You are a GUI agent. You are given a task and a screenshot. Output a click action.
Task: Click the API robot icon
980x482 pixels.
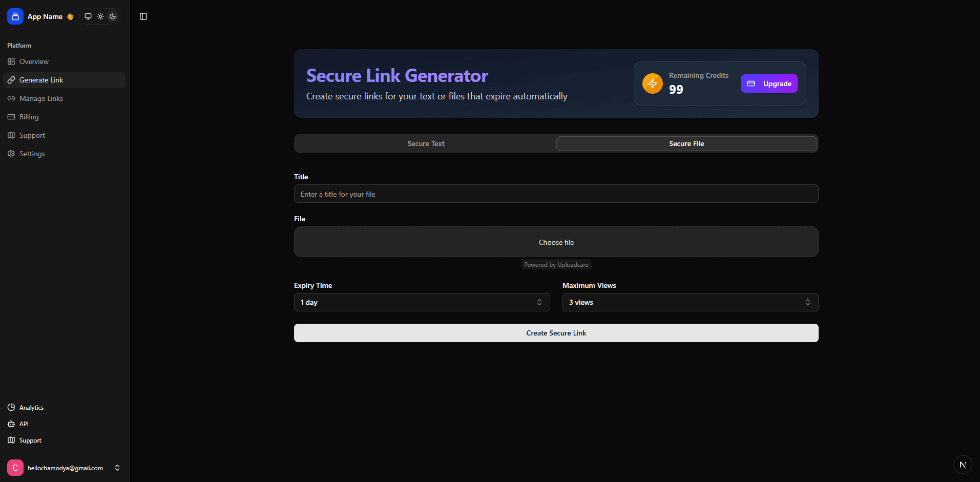point(11,424)
